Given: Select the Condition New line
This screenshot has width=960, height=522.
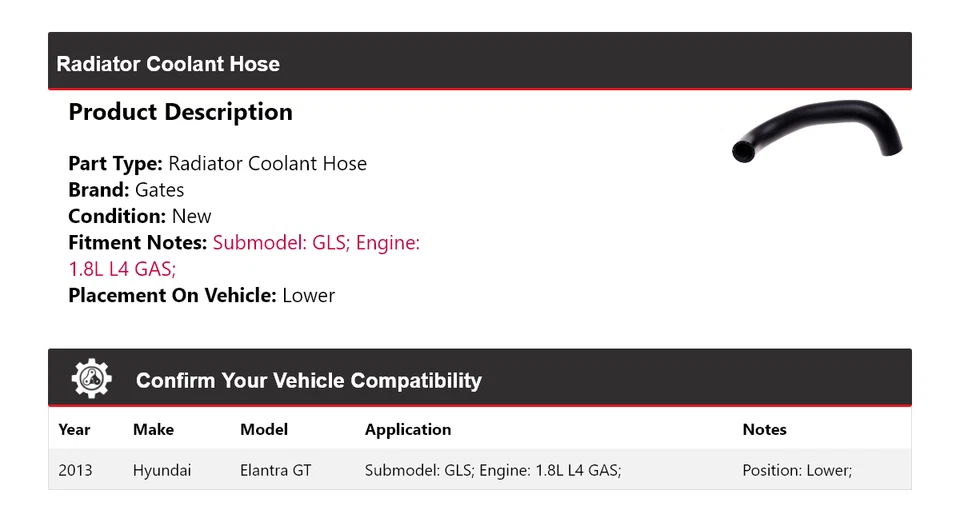Looking at the screenshot, I should [x=140, y=216].
